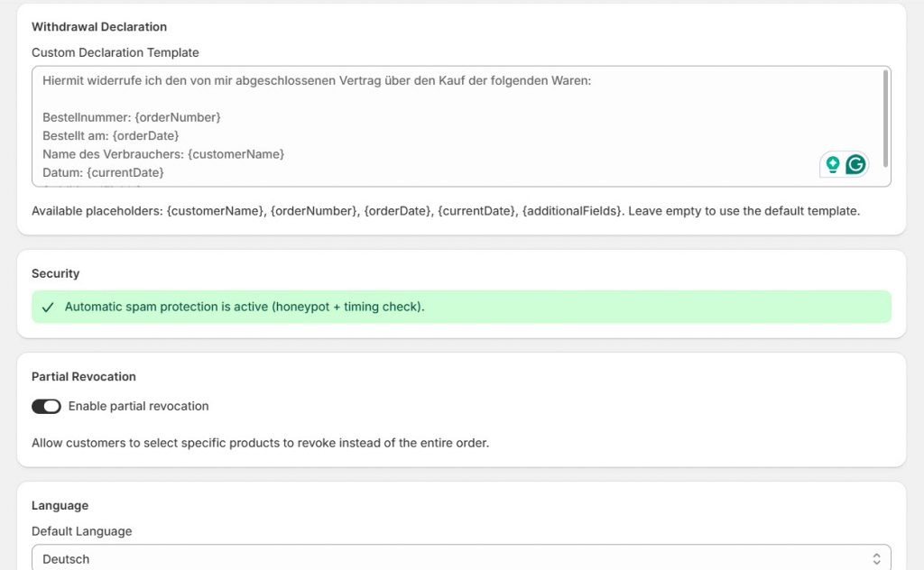Place cursor in the "Hiermit widerrufe ich" line
924x570 pixels.
pos(316,81)
